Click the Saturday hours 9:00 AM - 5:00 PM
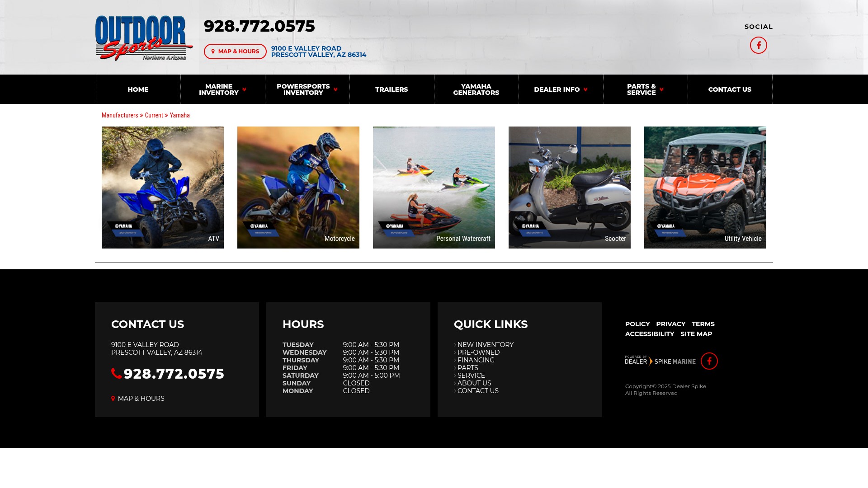The image size is (868, 488). 371,375
